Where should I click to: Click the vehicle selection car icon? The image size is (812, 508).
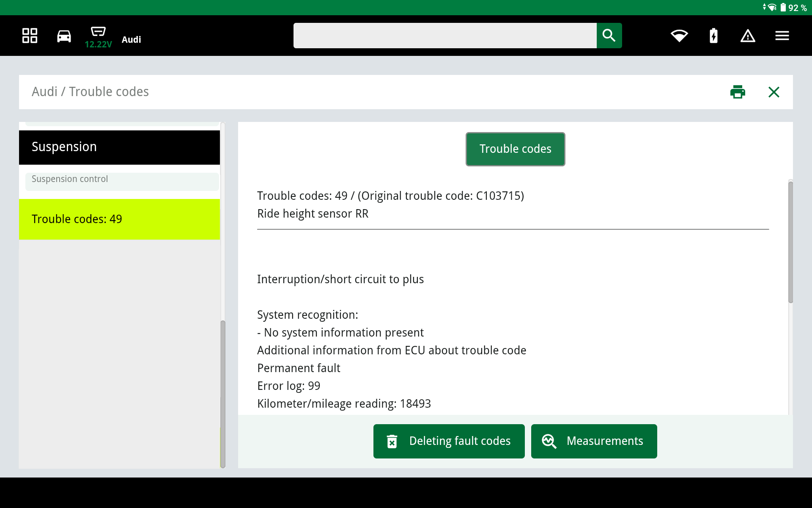(64, 36)
